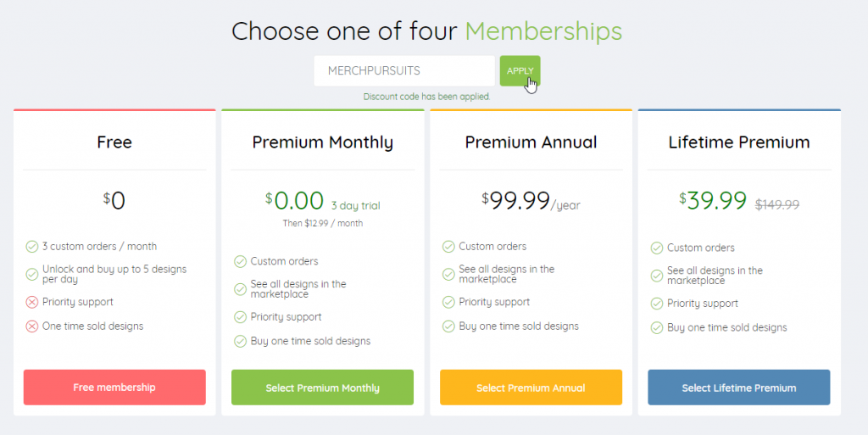Select Premium Annual plan button
The width and height of the screenshot is (868, 435).
tap(531, 388)
